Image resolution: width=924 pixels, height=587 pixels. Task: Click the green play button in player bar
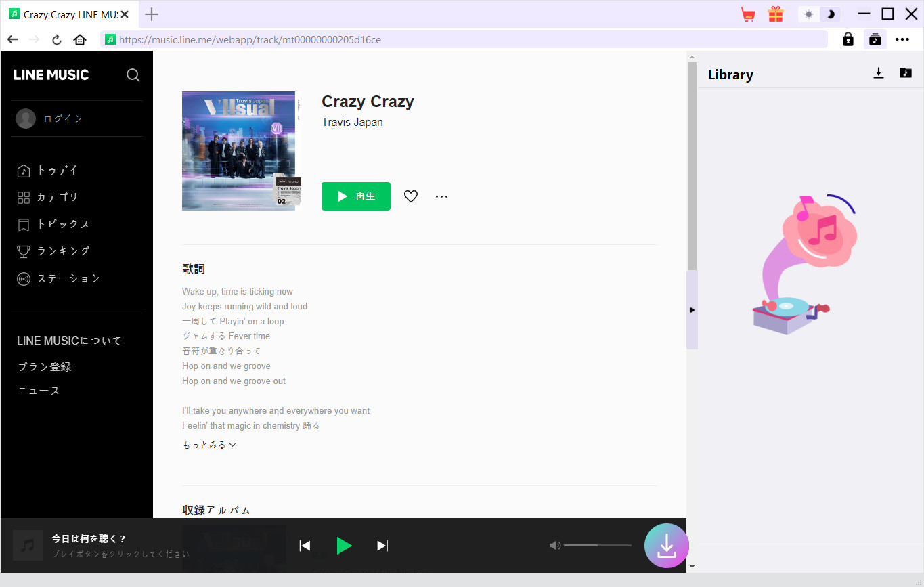344,546
